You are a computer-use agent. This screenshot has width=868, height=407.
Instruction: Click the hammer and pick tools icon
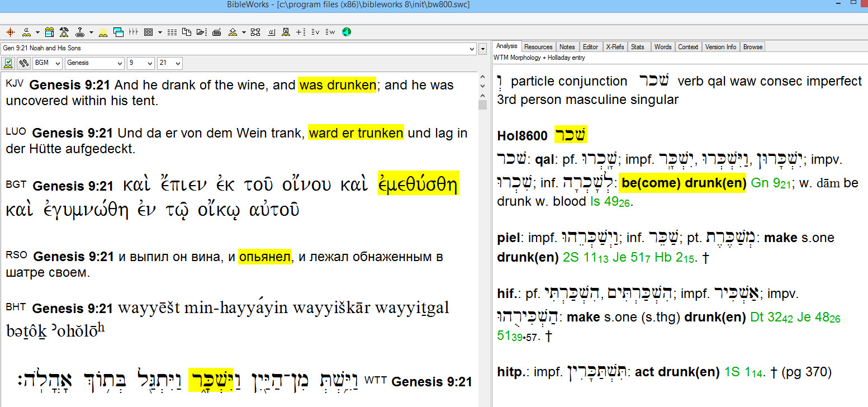click(64, 32)
